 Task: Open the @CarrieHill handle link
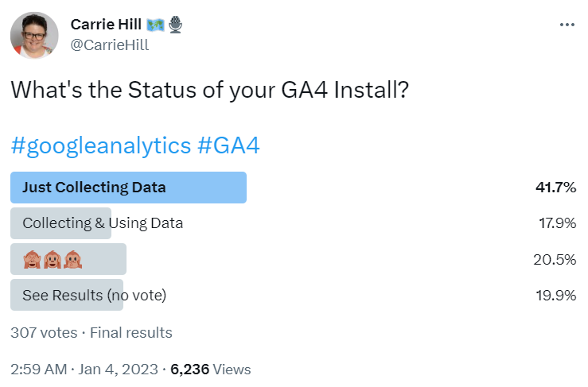point(110,45)
